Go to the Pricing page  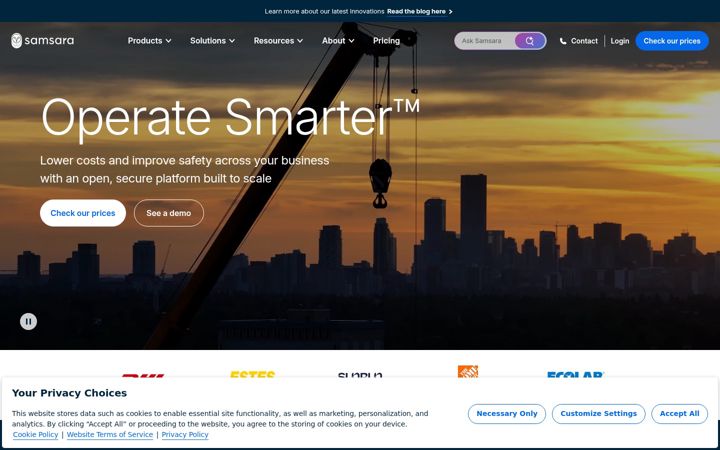(x=386, y=41)
